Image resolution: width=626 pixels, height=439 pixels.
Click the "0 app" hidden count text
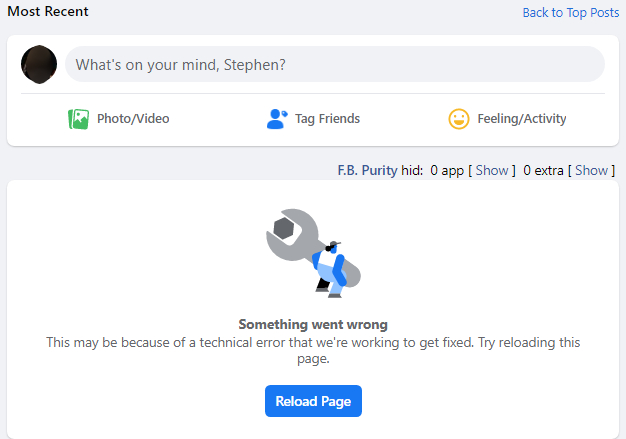[447, 171]
